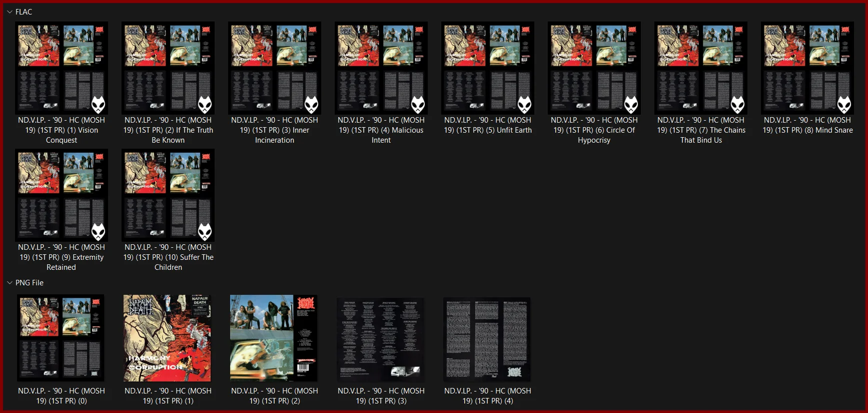
Task: Click file name ending '(1) Vision Conquest'
Action: [x=62, y=130]
